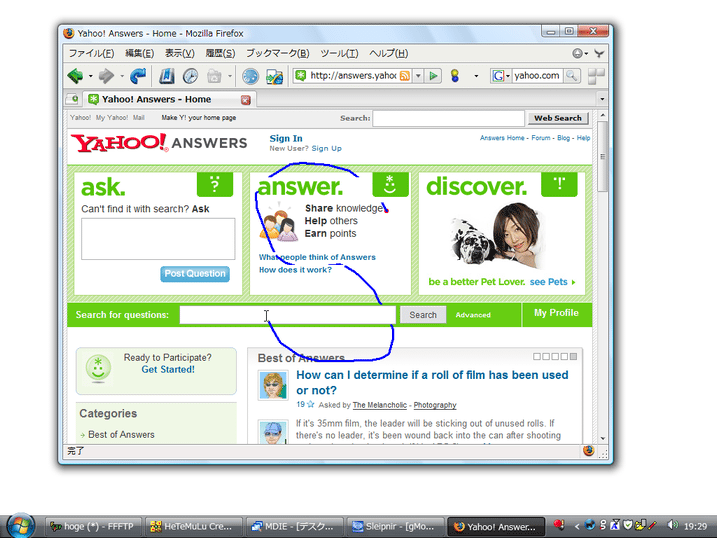The width and height of the screenshot is (717, 538).
Task: Click the search magnifier icon beside yahoo.com
Action: 571,75
